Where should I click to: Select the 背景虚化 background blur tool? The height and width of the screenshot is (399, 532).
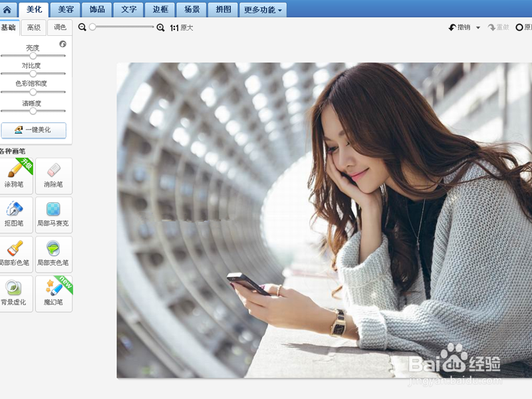coord(15,293)
